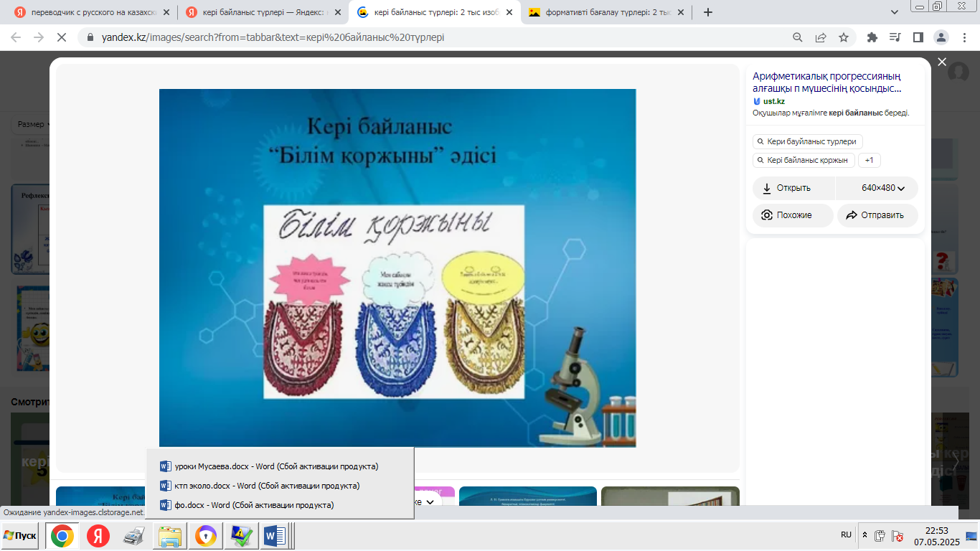
Task: Toggle the Chrome side panel
Action: click(x=918, y=37)
